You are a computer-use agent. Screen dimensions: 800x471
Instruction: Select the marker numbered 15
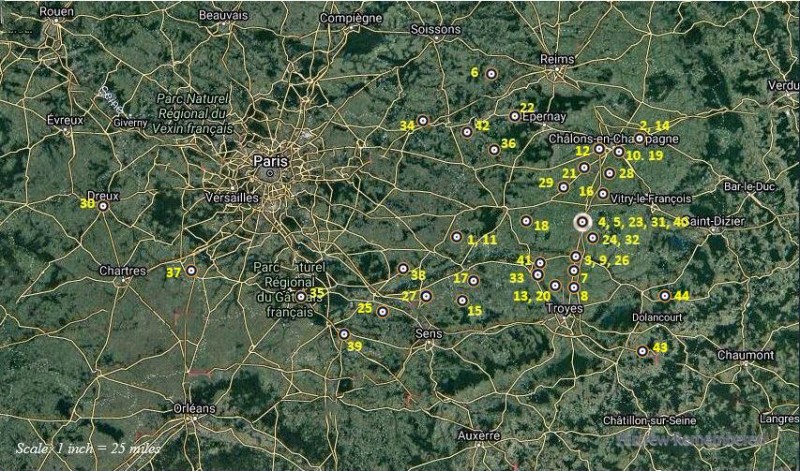pyautogui.click(x=462, y=299)
